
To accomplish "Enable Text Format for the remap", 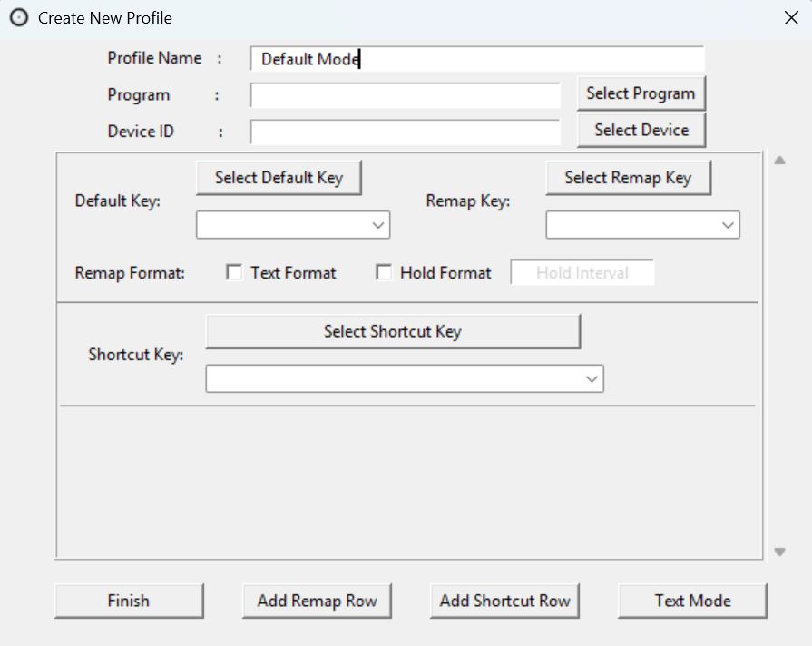I will tap(234, 271).
